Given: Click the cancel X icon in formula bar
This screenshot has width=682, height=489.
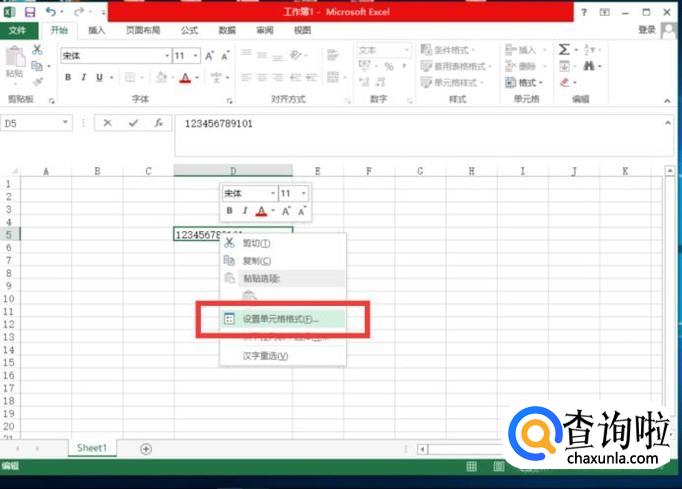Looking at the screenshot, I should 108,123.
